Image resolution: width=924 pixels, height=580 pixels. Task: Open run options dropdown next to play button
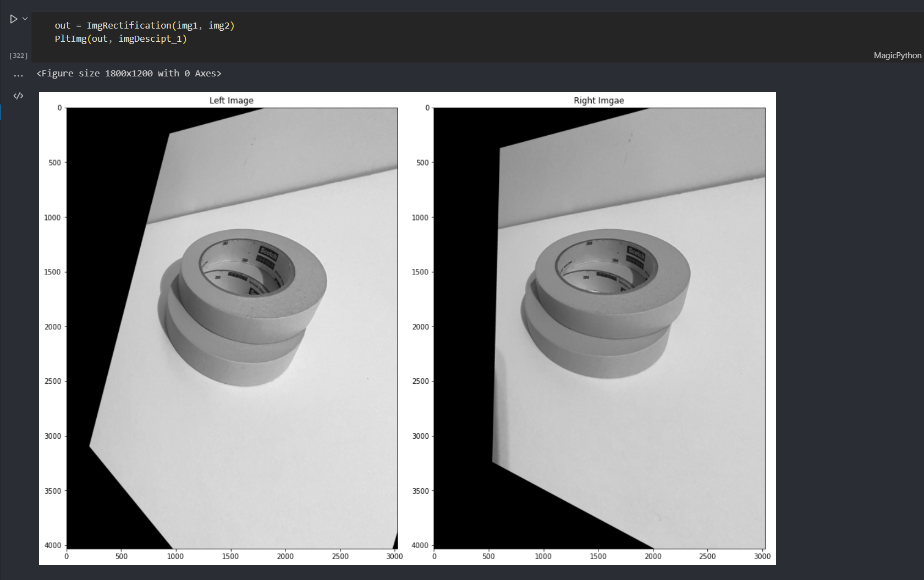pos(25,19)
